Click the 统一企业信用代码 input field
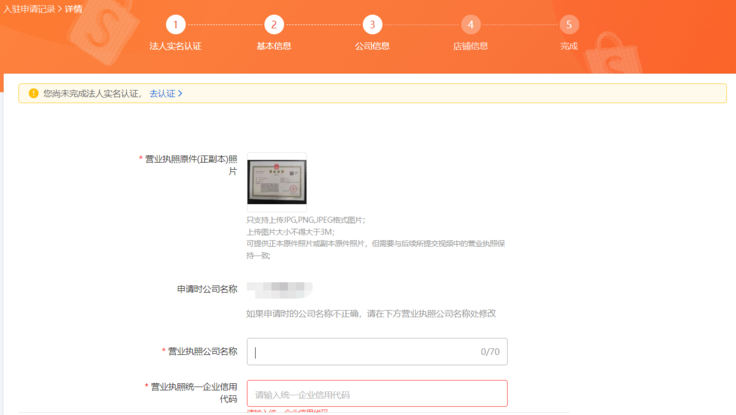Viewport: 736px width, 415px height. 377,394
